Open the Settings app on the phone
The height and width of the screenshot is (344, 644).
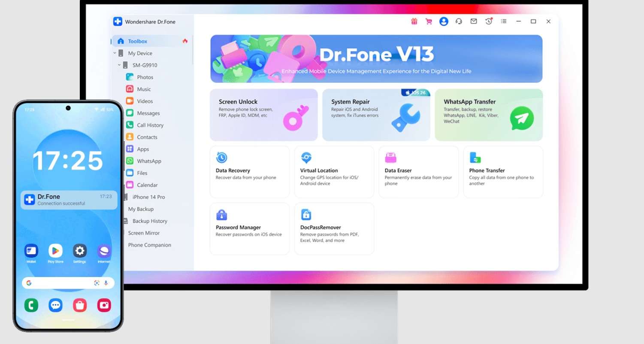point(80,251)
